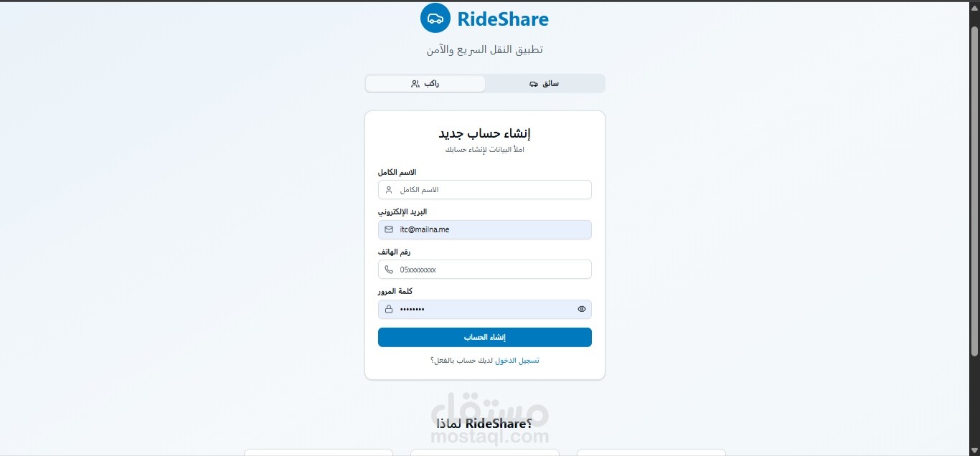Image resolution: width=980 pixels, height=456 pixels.
Task: Click the phone handset icon
Action: click(389, 270)
